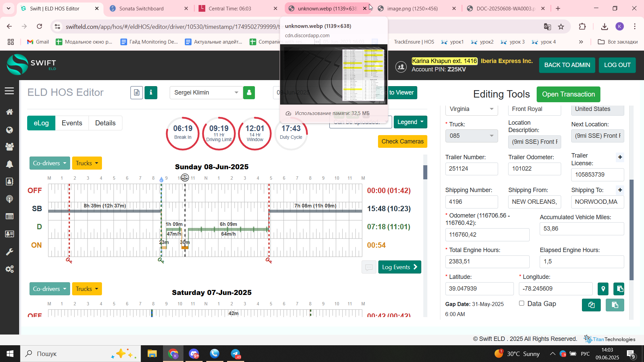Click the green info icon button
The image size is (644, 362).
click(x=151, y=93)
